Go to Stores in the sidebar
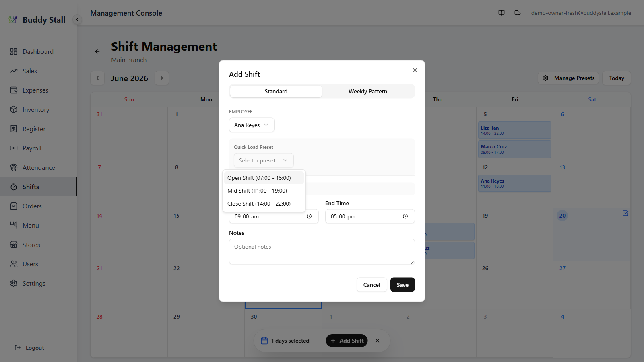The image size is (644, 362). click(x=38, y=245)
